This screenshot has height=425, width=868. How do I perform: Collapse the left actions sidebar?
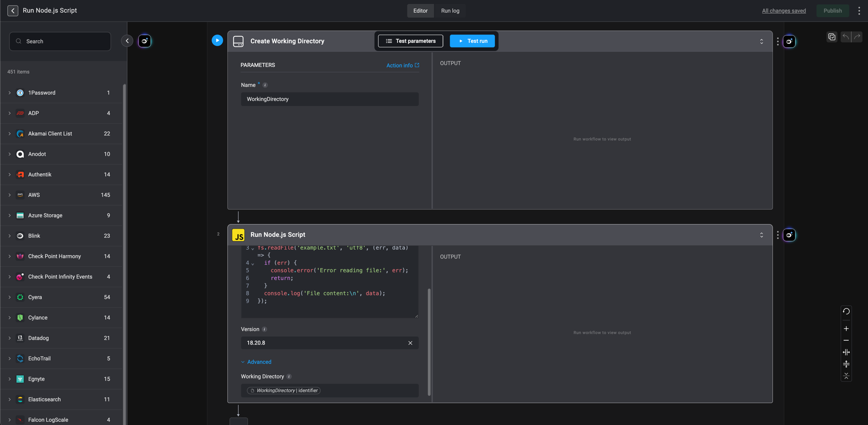click(x=127, y=41)
